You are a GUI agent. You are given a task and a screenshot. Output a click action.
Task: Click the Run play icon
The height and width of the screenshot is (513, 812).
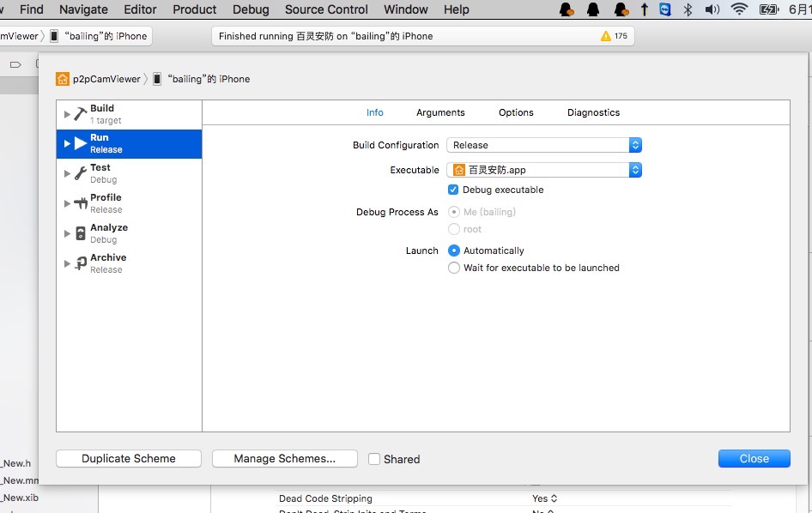81,143
